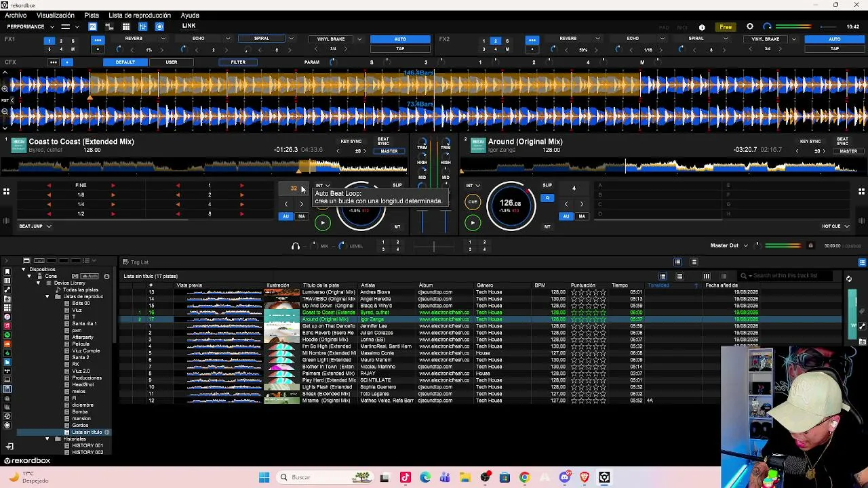The height and width of the screenshot is (488, 868).
Task: Open the deck 2 jog wheel showing 126.08
Action: click(x=511, y=205)
